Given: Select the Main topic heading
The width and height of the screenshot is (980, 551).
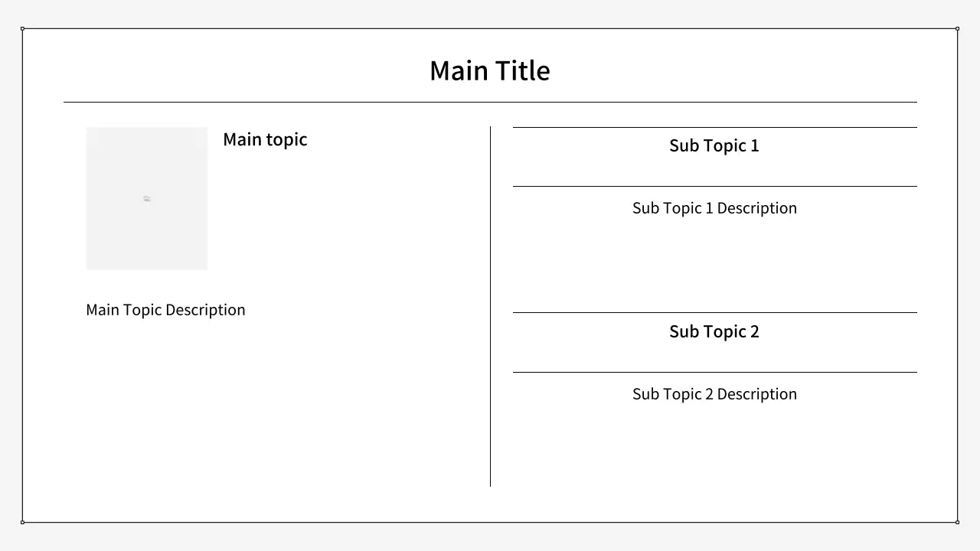Looking at the screenshot, I should (x=265, y=139).
